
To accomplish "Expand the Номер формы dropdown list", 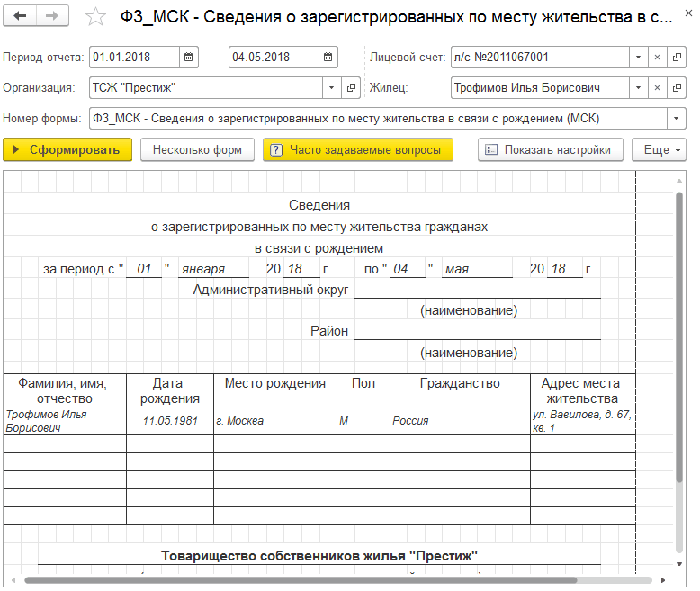I will [x=677, y=118].
